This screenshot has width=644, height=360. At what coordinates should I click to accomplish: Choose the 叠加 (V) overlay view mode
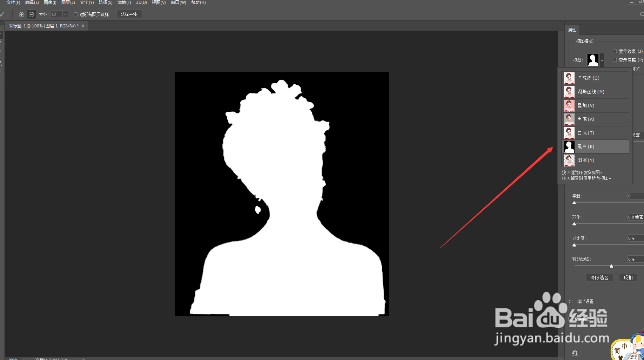595,105
